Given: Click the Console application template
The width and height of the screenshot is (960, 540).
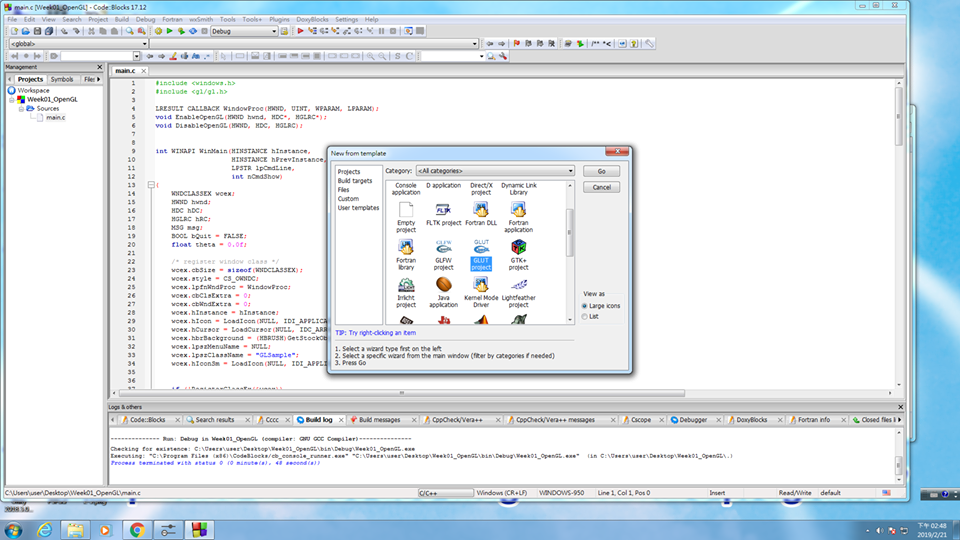Looking at the screenshot, I should [x=406, y=189].
